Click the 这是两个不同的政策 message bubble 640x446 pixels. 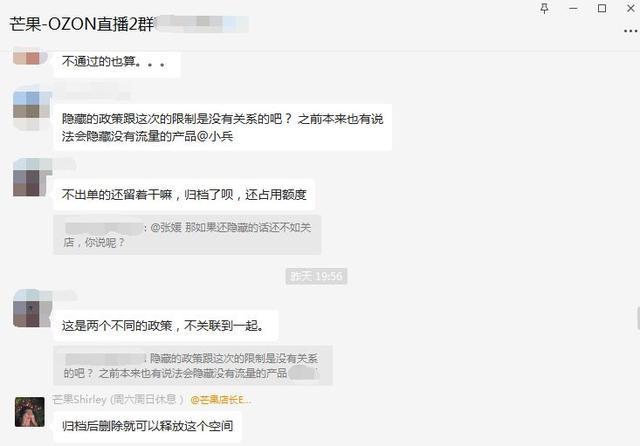166,326
